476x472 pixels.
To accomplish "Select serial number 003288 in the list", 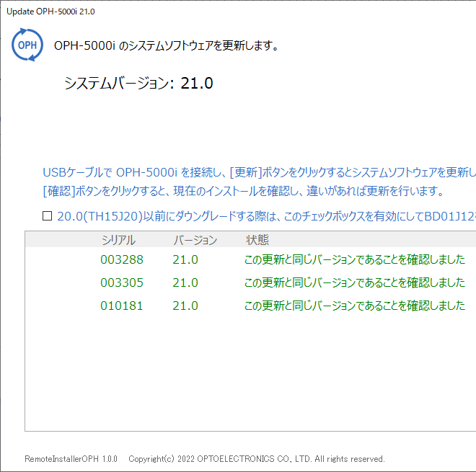I will click(x=122, y=259).
